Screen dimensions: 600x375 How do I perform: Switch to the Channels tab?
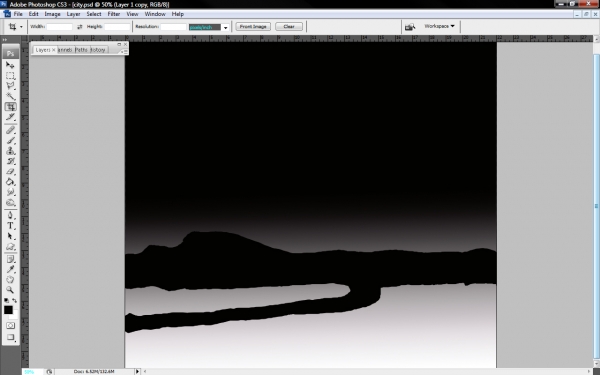(x=65, y=50)
